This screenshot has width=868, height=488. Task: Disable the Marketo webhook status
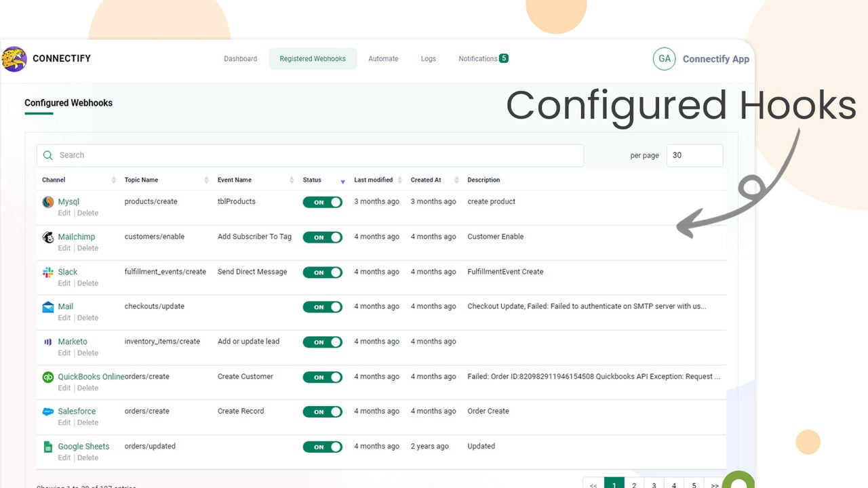(323, 342)
